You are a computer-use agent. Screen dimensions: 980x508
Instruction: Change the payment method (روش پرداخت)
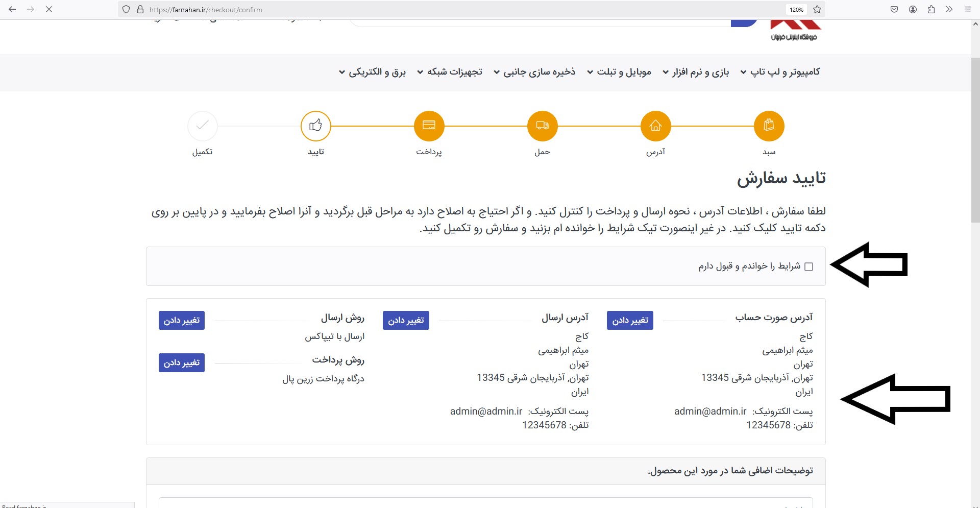[x=182, y=362]
